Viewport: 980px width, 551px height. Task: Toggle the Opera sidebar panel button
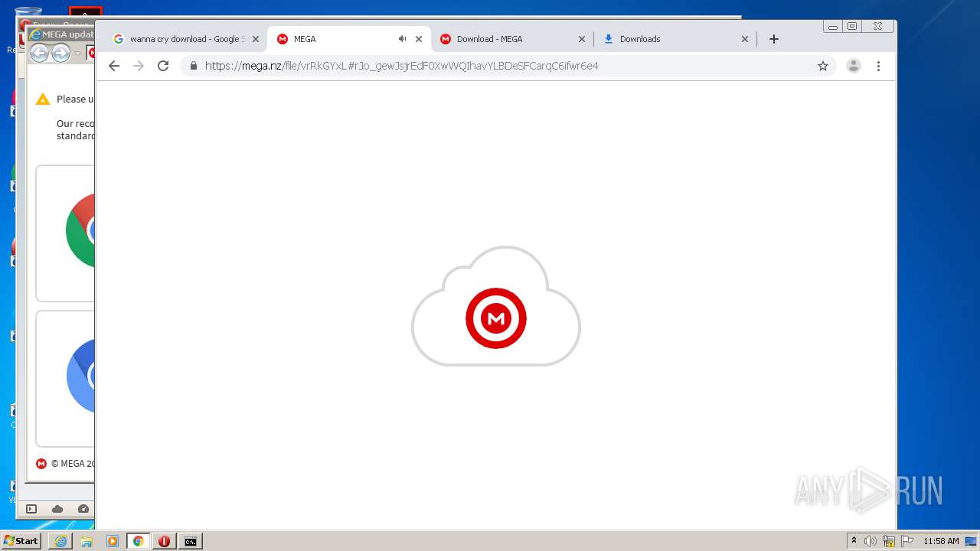pos(31,509)
